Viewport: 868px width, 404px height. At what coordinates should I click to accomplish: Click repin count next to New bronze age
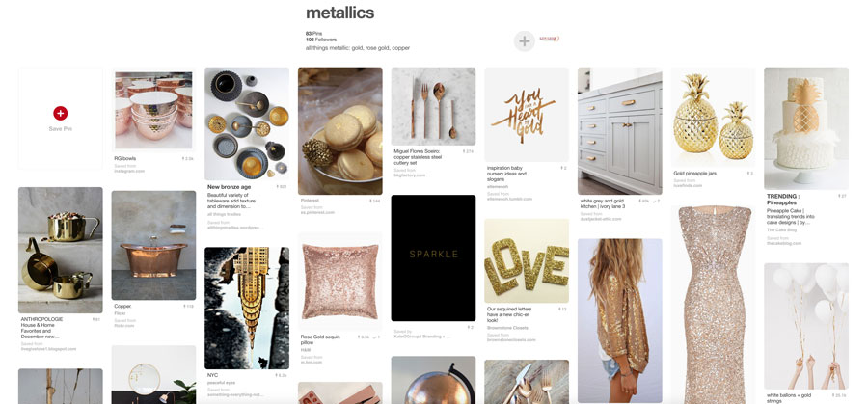(x=282, y=187)
